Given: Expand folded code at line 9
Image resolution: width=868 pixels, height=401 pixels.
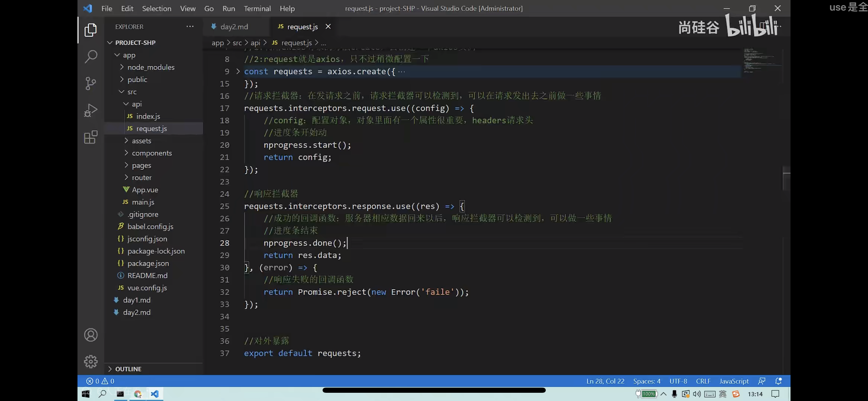Looking at the screenshot, I should click(x=238, y=71).
